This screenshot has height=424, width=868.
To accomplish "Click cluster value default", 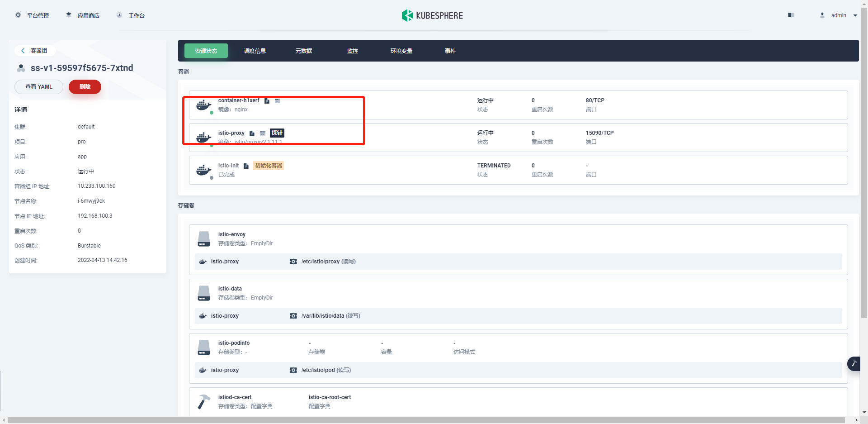I will pos(86,127).
